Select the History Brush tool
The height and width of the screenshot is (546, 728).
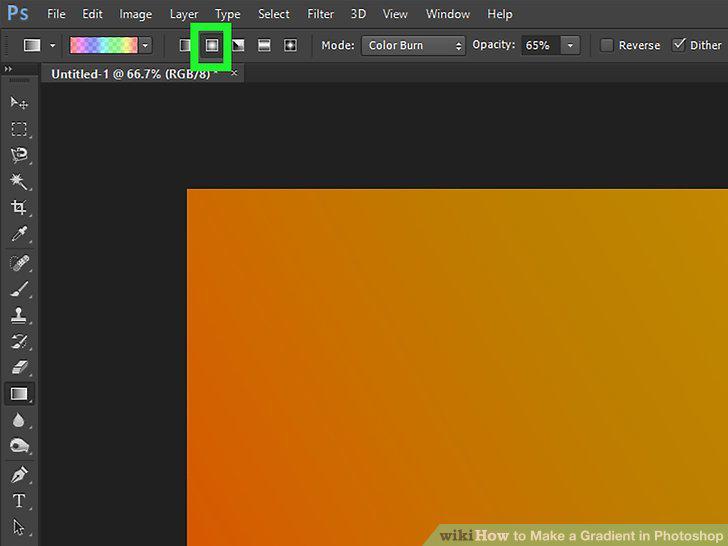[x=19, y=342]
